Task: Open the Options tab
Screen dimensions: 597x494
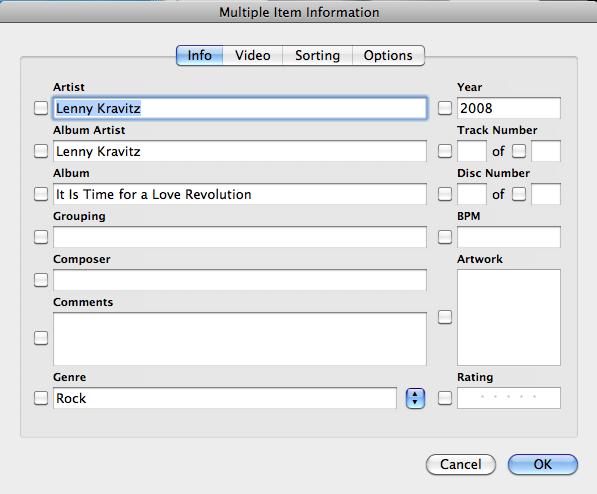Action: pos(388,56)
